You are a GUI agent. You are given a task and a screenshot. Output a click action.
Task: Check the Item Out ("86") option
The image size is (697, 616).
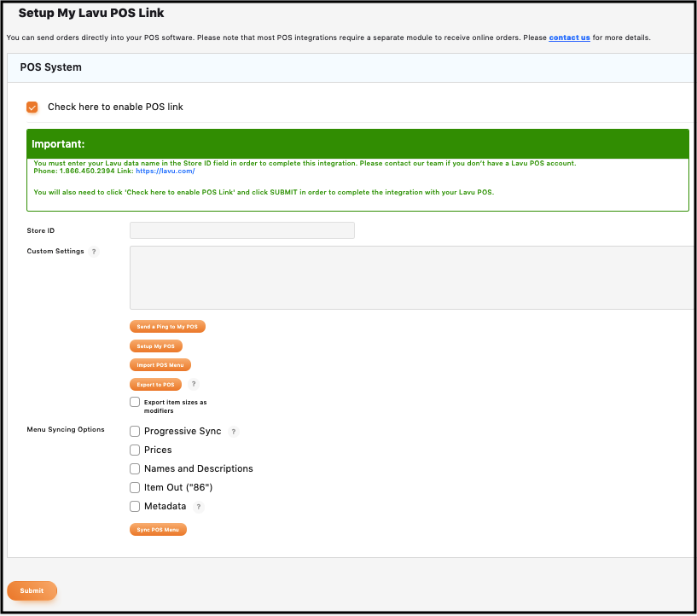134,487
